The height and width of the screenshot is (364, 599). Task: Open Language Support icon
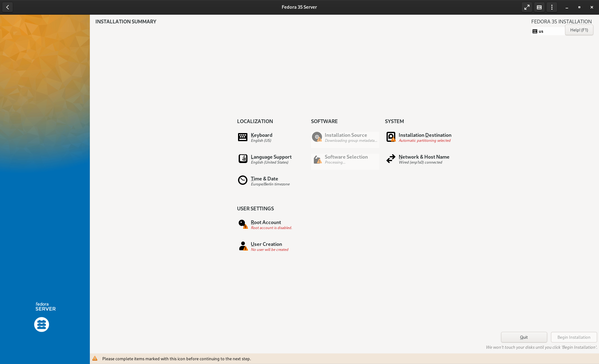[243, 159]
